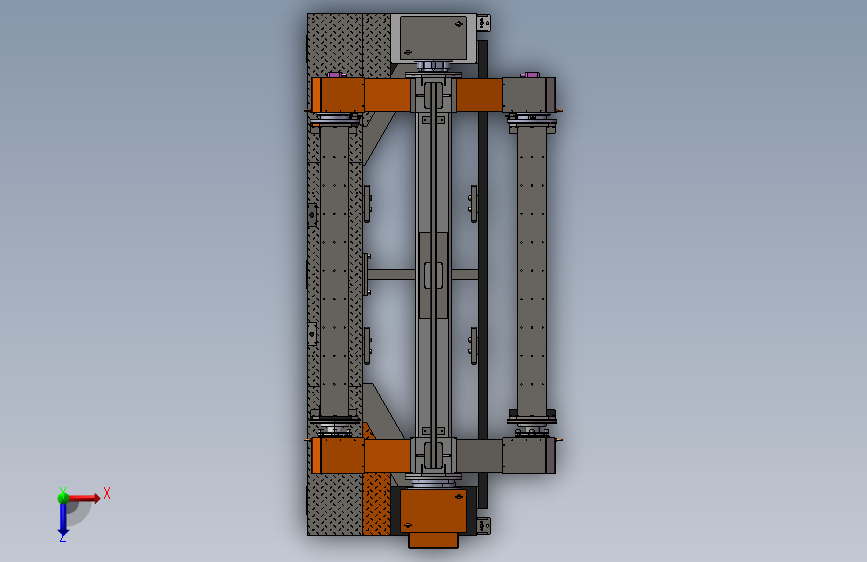This screenshot has width=867, height=562.
Task: Select the orange block protruding below bottom motor
Action: (434, 540)
